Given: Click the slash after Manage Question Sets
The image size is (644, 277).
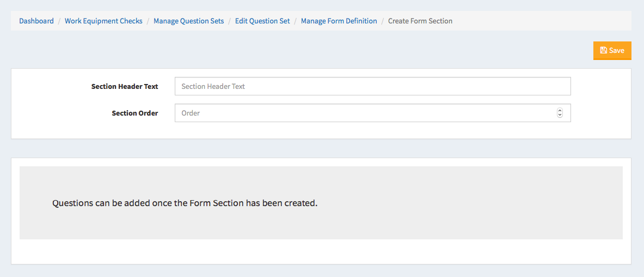Looking at the screenshot, I should tap(229, 21).
